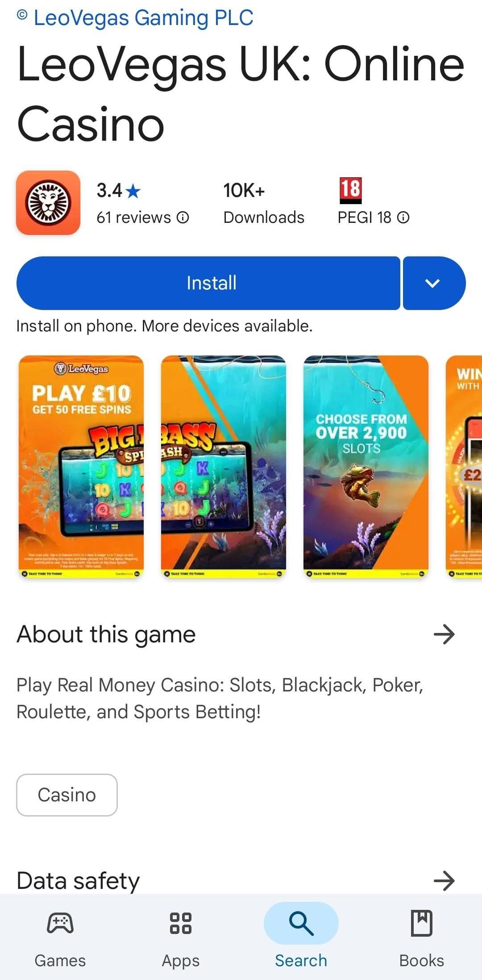The image size is (482, 980).
Task: Tap the LeoVegas lion app icon
Action: [x=48, y=203]
